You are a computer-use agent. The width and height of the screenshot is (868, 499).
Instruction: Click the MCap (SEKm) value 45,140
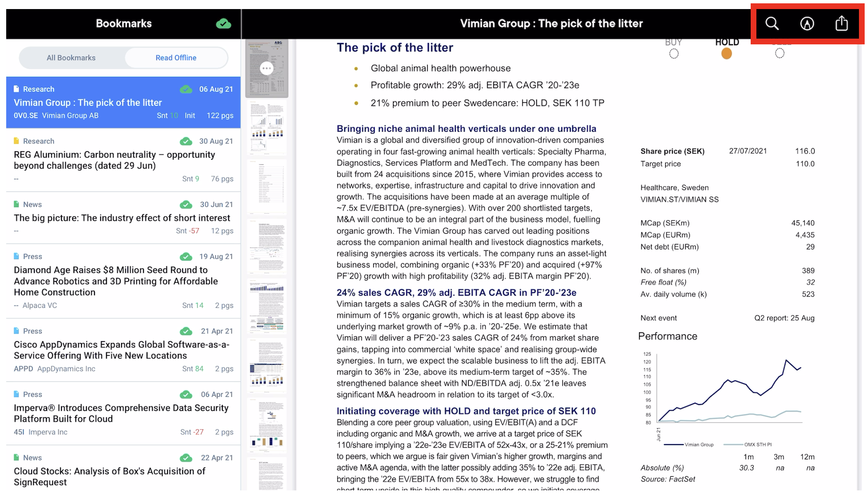tap(803, 223)
